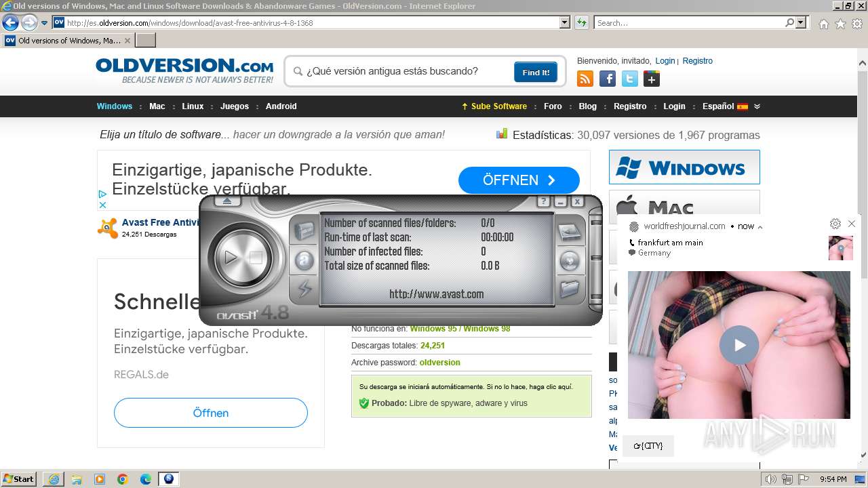This screenshot has height=488, width=868.
Task: Click the Find It! search button
Action: [536, 72]
